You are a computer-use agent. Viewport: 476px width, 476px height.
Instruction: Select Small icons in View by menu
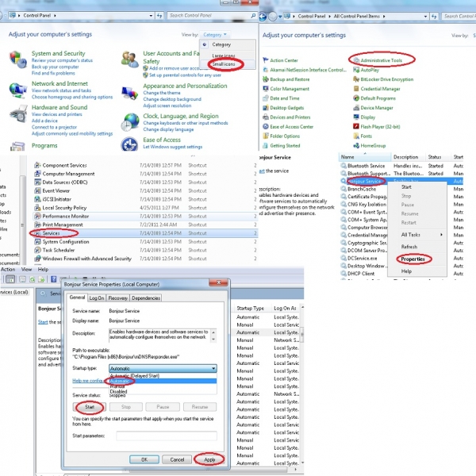click(x=224, y=64)
